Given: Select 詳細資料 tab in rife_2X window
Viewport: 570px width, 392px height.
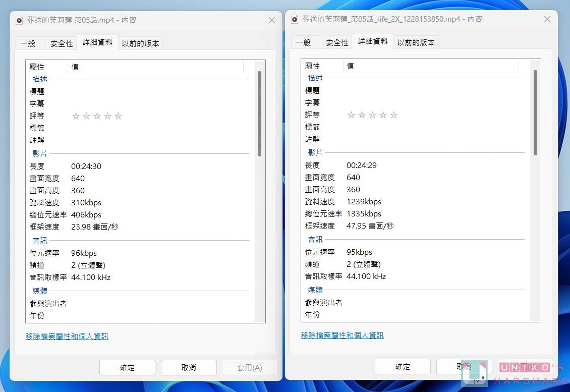Looking at the screenshot, I should [x=373, y=41].
